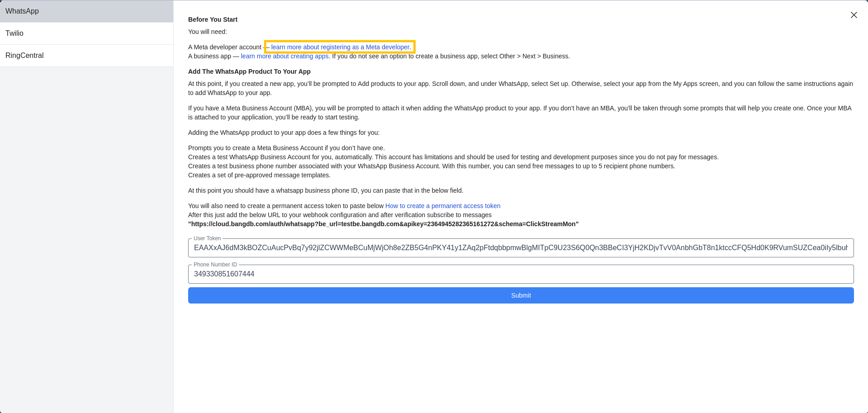This screenshot has height=413, width=868.
Task: Open link about registering as Meta developer
Action: point(341,47)
